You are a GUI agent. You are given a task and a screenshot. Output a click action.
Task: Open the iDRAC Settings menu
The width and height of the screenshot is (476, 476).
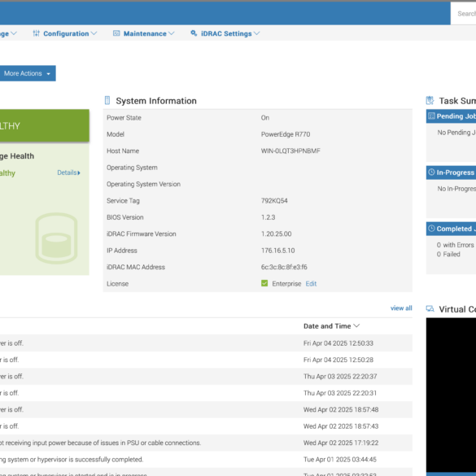point(225,33)
